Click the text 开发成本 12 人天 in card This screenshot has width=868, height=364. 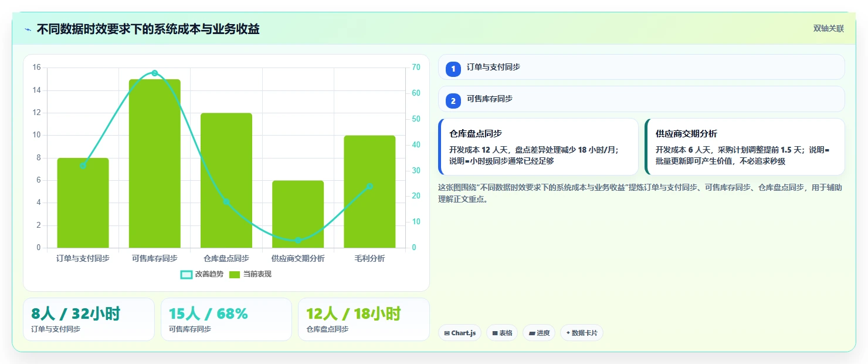478,150
